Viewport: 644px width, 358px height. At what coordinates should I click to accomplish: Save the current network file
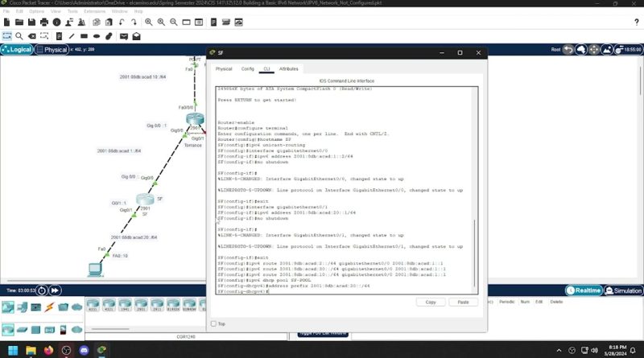[x=31, y=23]
